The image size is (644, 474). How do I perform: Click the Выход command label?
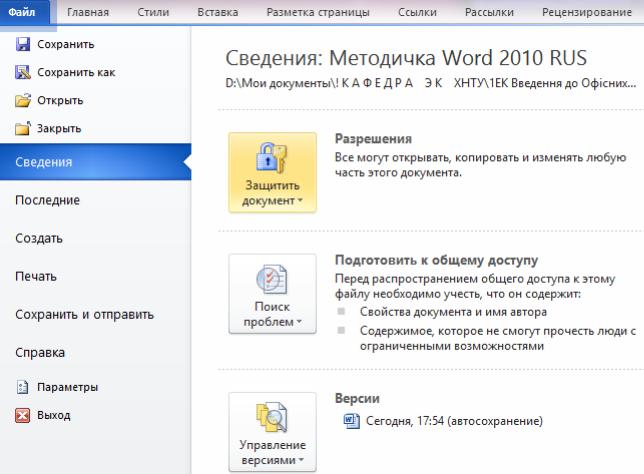point(54,415)
